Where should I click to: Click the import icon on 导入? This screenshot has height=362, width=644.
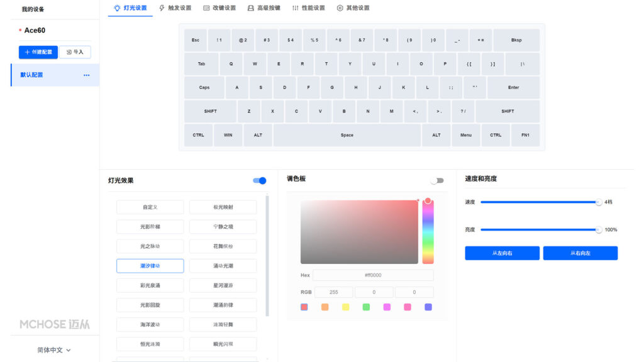(x=69, y=52)
